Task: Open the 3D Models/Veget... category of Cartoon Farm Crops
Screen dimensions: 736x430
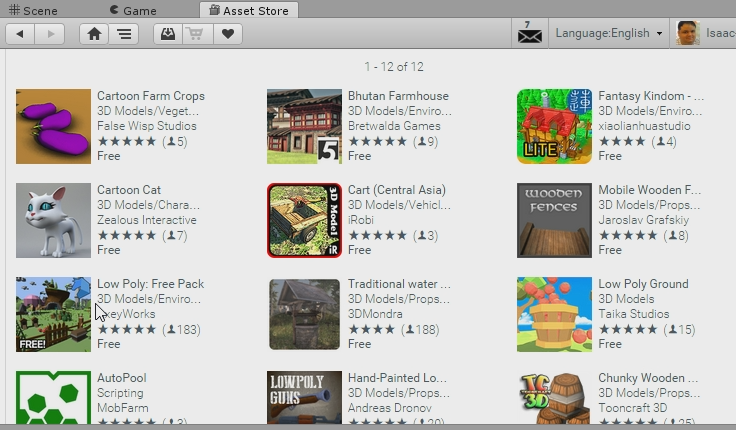Action: click(148, 111)
